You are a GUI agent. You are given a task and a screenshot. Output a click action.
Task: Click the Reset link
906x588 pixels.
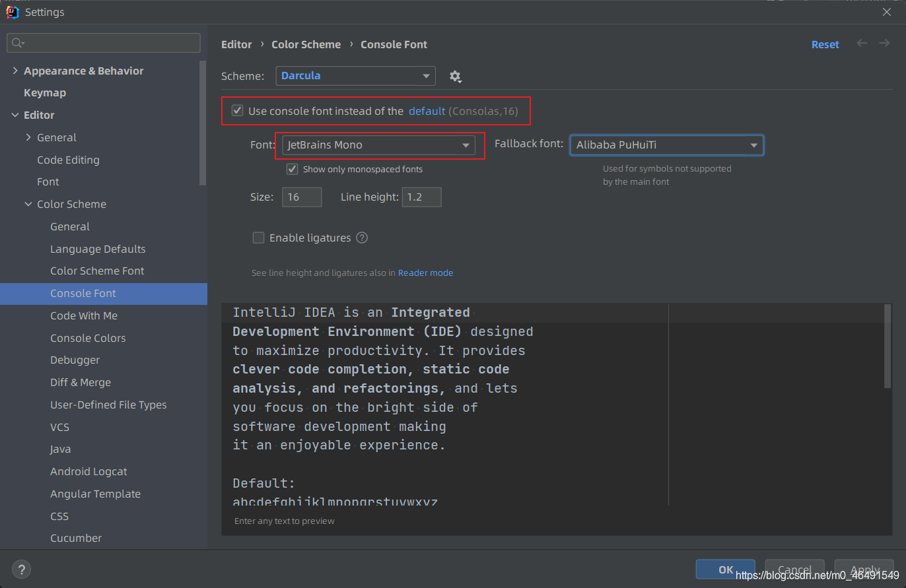(825, 44)
